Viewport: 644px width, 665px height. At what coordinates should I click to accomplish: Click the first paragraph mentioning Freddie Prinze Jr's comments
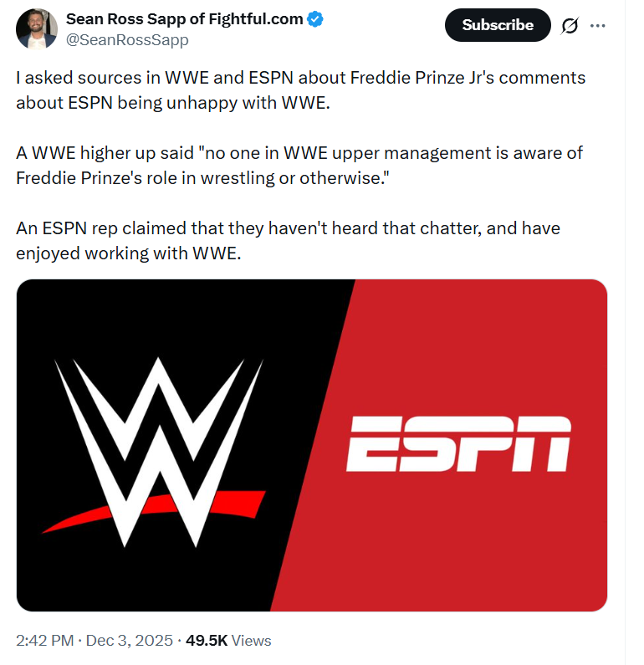click(301, 90)
